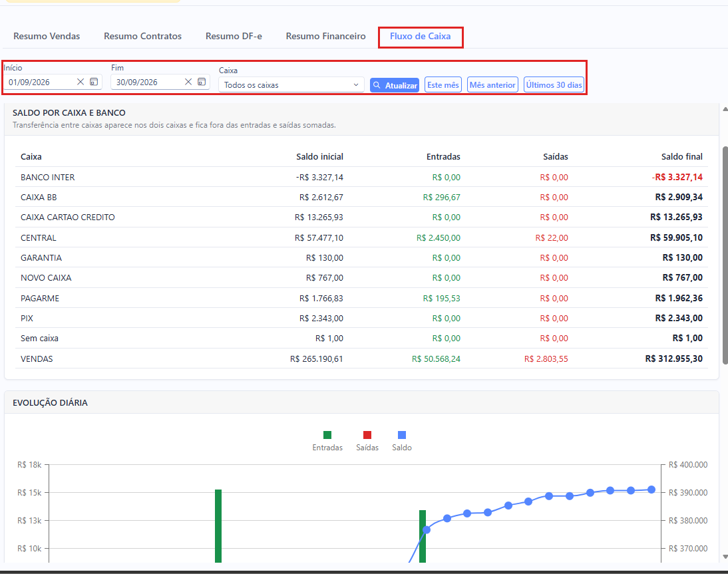Select the GARANTIA row label
This screenshot has height=574, width=728.
(x=41, y=257)
